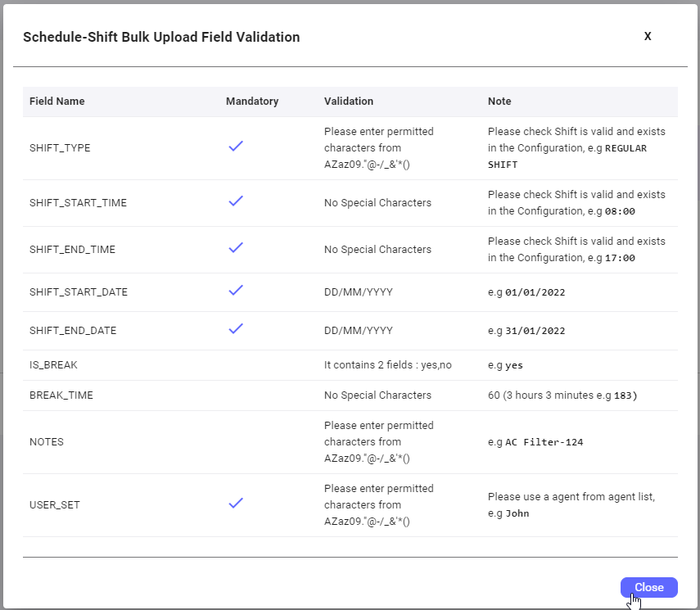Image resolution: width=700 pixels, height=610 pixels.
Task: Click the NOTES permitted characters validation text
Action: point(378,441)
